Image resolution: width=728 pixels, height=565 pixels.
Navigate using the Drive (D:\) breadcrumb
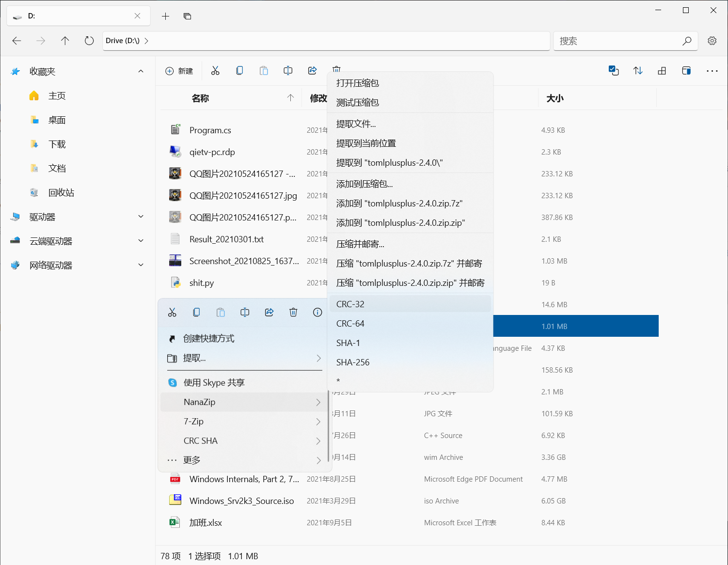coord(123,40)
